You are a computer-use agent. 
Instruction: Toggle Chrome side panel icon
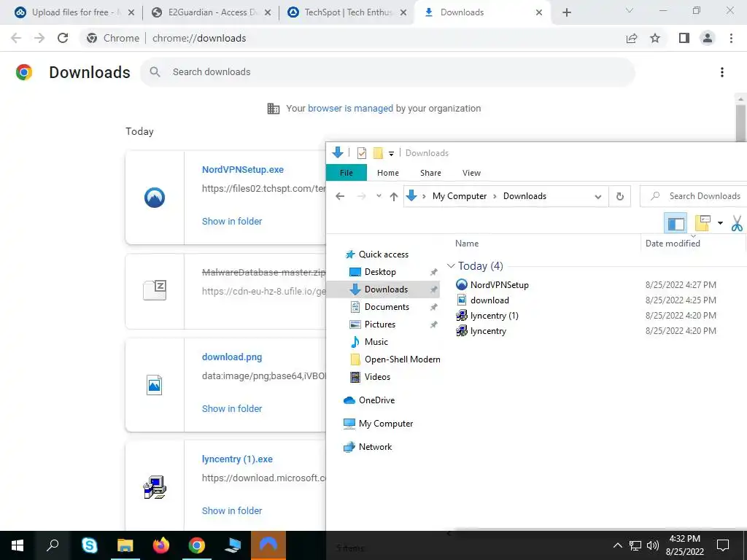(684, 38)
